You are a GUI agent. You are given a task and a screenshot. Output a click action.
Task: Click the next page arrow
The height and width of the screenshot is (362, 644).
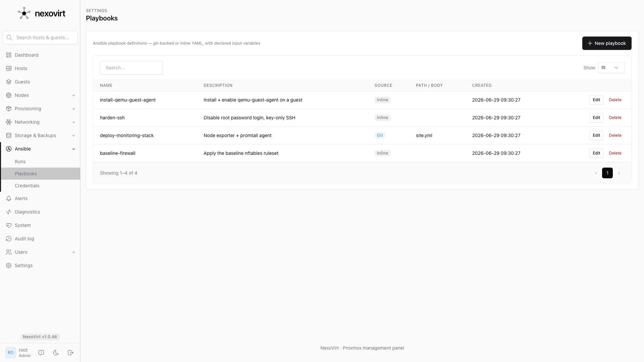click(x=619, y=173)
